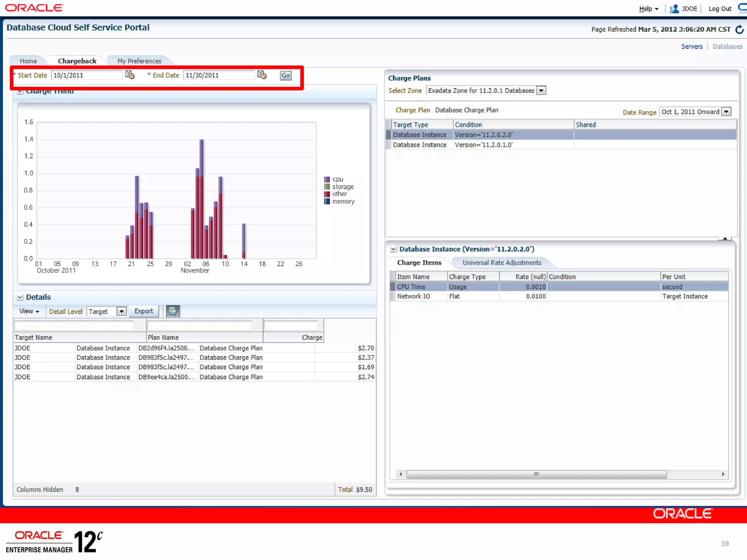Open the Date Range dropdown
Viewport: 747px width, 560px height.
726,112
